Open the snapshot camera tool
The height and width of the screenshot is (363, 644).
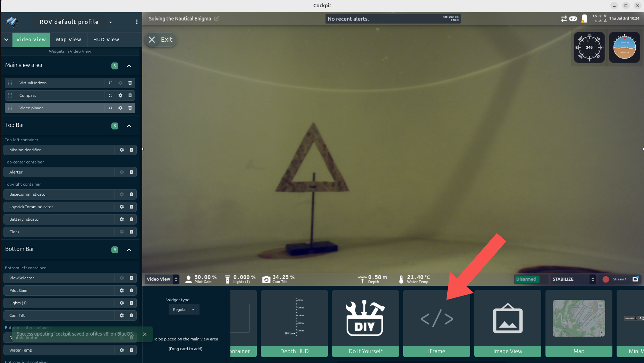pyautogui.click(x=636, y=279)
